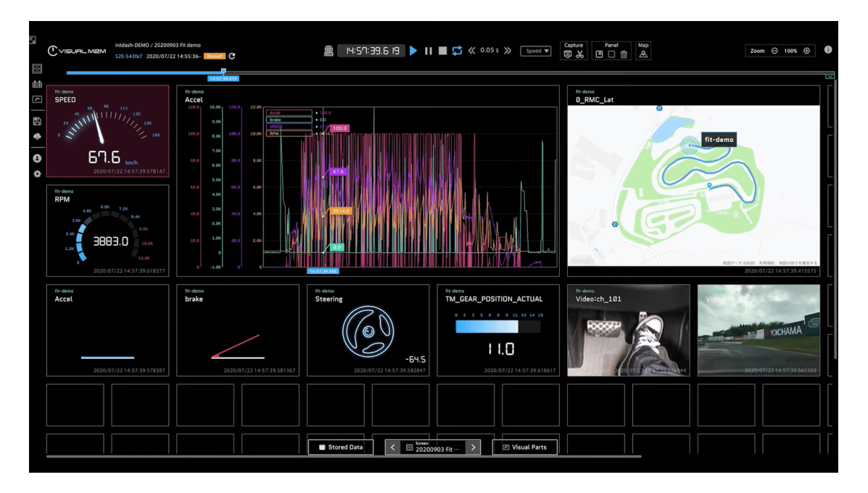Take a screen capture with the Capture camera icon

click(x=567, y=54)
